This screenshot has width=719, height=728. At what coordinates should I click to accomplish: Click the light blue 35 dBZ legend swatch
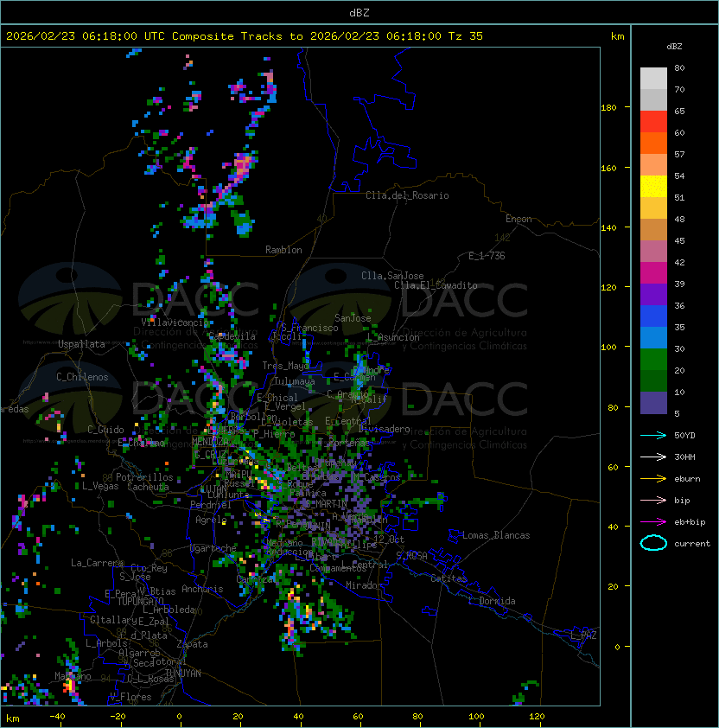[x=653, y=337]
